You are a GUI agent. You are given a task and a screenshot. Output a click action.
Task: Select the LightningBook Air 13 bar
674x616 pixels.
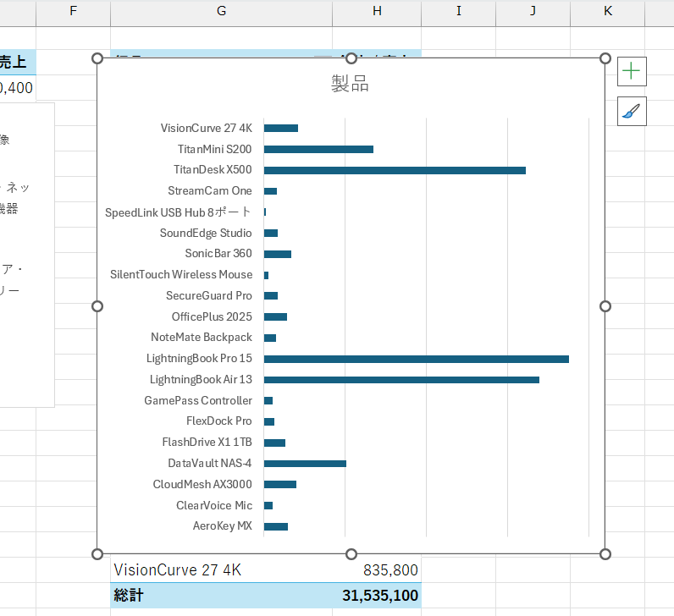point(401,380)
